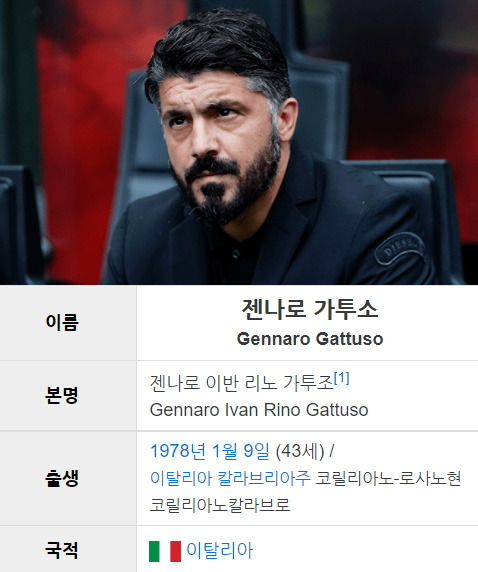This screenshot has width=478, height=572.
Task: Click the full name text 젠나로 이반 리노 가투조
Action: tap(242, 383)
